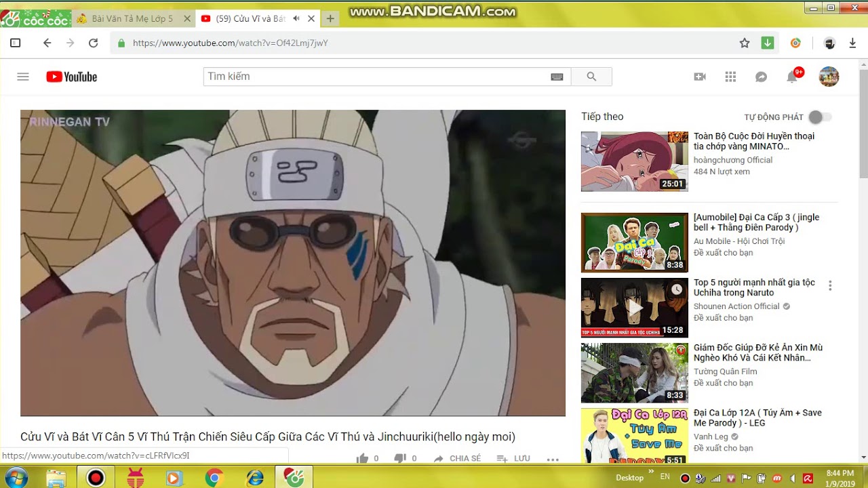Click the EN language indicator
The image size is (868, 488).
665,477
